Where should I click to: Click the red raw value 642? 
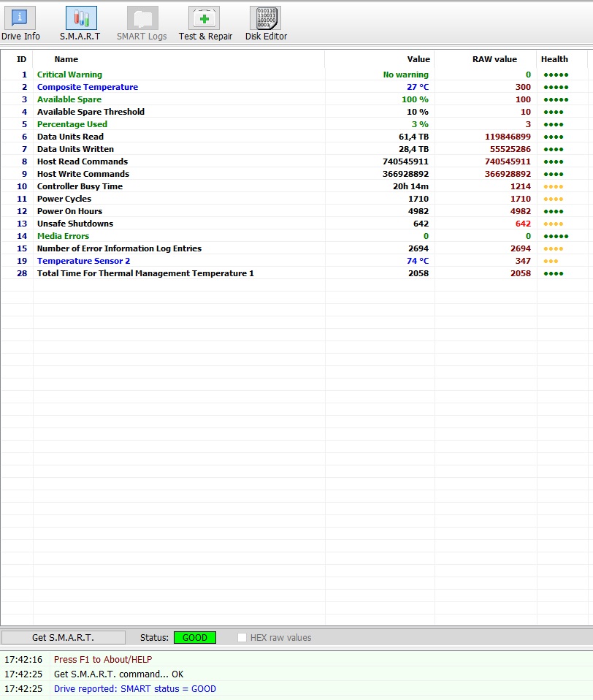pos(523,224)
